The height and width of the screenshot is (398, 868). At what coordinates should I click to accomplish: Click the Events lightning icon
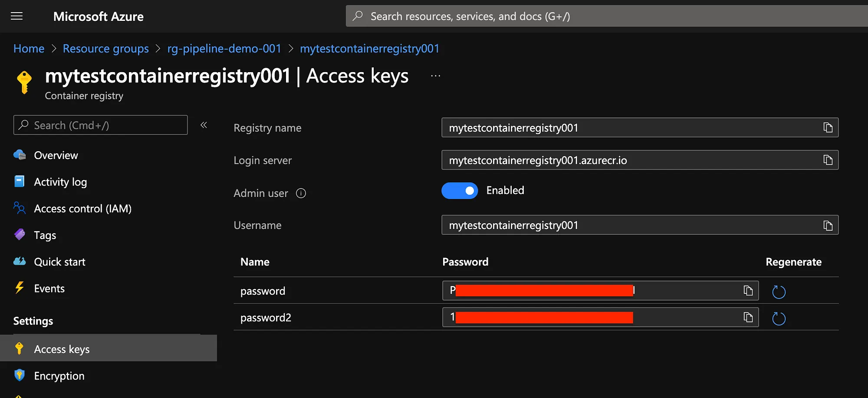coord(20,288)
